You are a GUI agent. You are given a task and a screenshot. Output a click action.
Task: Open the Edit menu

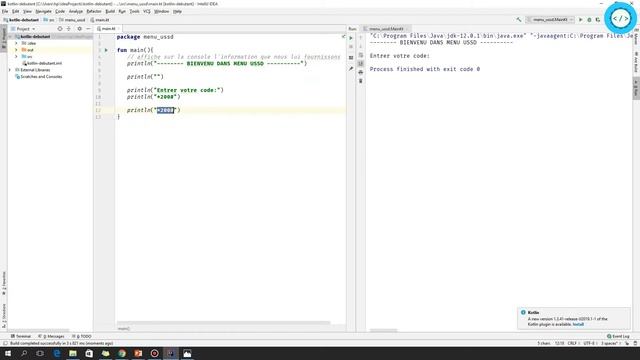[16, 11]
